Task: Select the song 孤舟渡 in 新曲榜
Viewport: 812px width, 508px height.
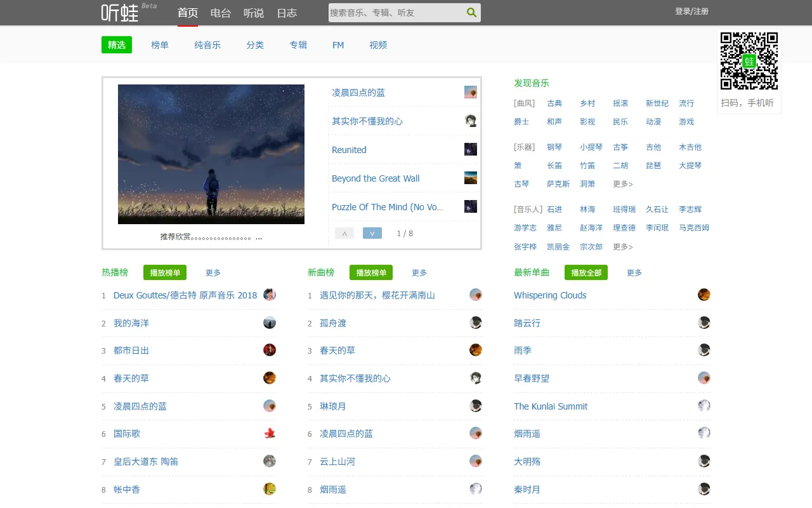Action: coord(332,323)
